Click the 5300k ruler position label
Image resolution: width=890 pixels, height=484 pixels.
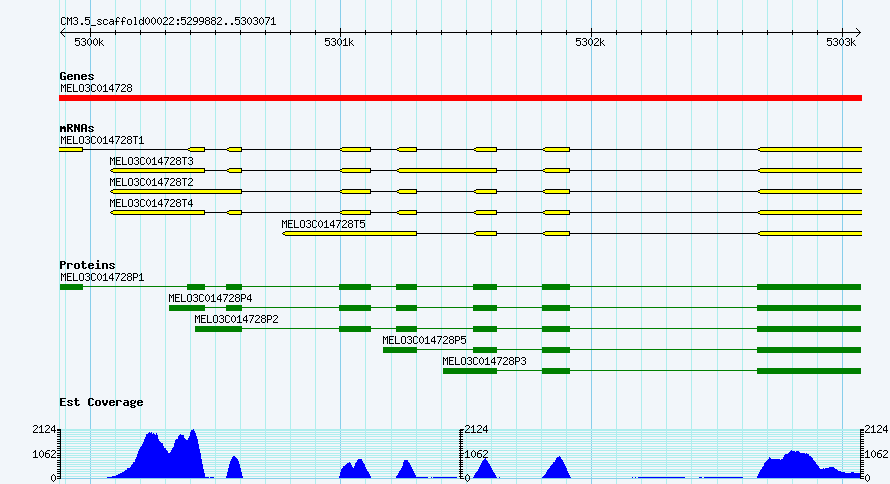tap(89, 43)
